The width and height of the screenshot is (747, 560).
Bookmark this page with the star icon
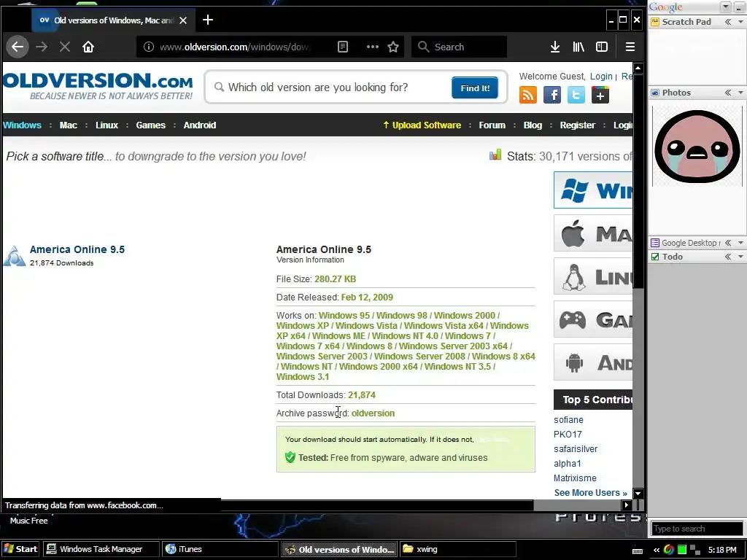[x=393, y=47]
